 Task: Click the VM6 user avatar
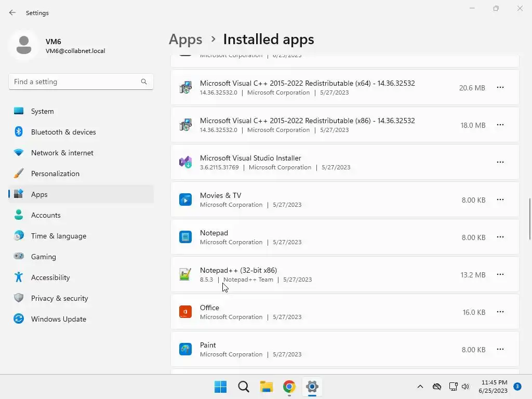tap(24, 45)
